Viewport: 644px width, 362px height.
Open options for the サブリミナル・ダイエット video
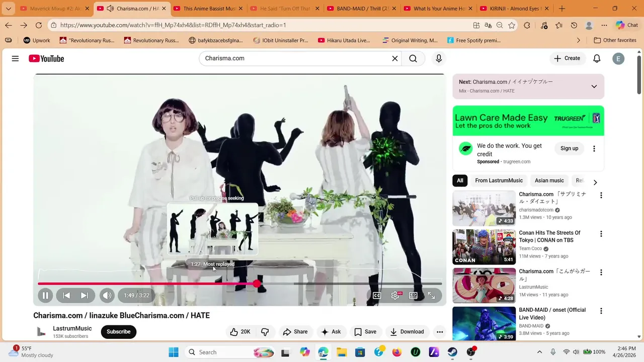pos(601,196)
